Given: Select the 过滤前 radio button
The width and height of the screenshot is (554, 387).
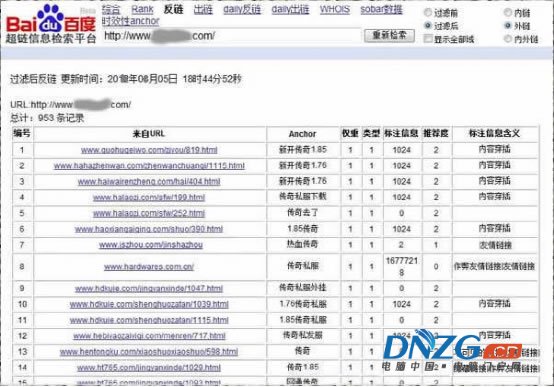Looking at the screenshot, I should click(x=428, y=13).
